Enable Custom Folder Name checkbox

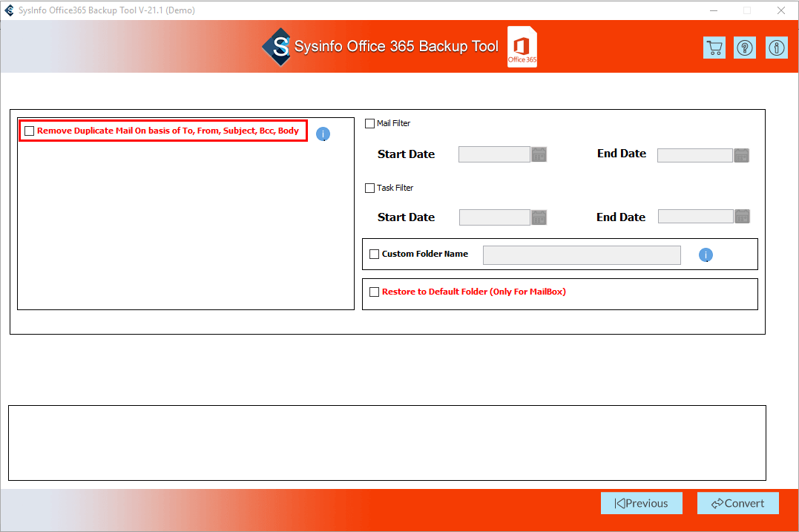[x=375, y=254]
